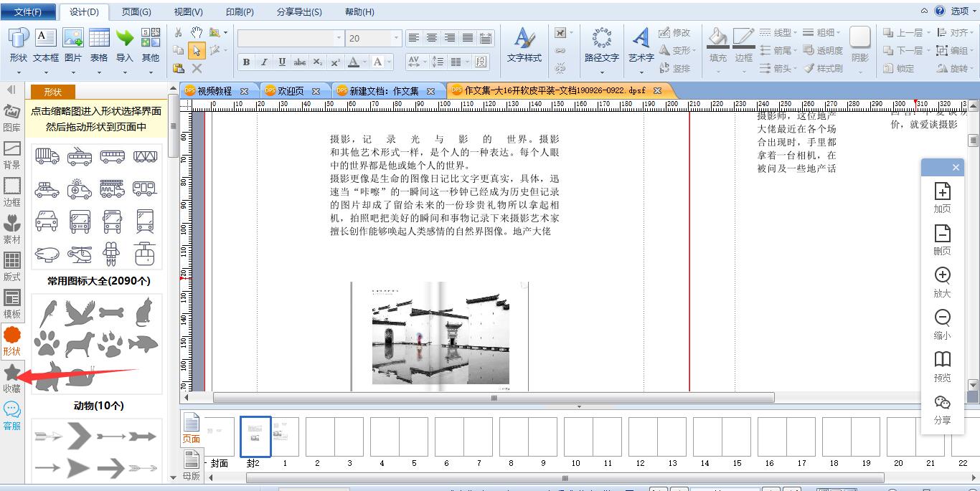Open the 模板 template sidebar panel
The width and height of the screenshot is (980, 491).
(x=12, y=305)
